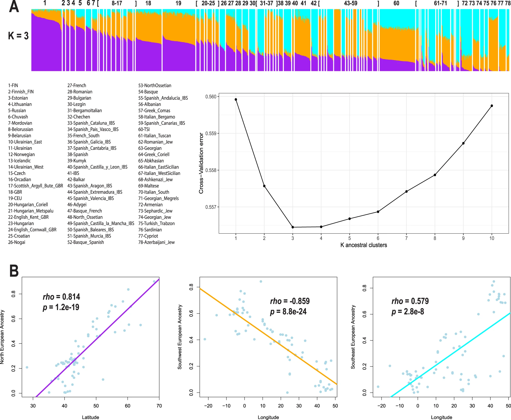Click the K=10 cross-validation data point
This screenshot has height=420, width=511.
[x=492, y=106]
